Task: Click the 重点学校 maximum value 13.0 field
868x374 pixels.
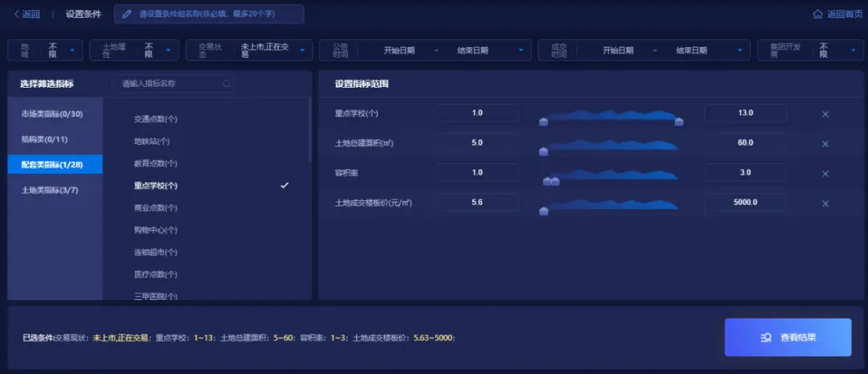Action: (x=746, y=113)
